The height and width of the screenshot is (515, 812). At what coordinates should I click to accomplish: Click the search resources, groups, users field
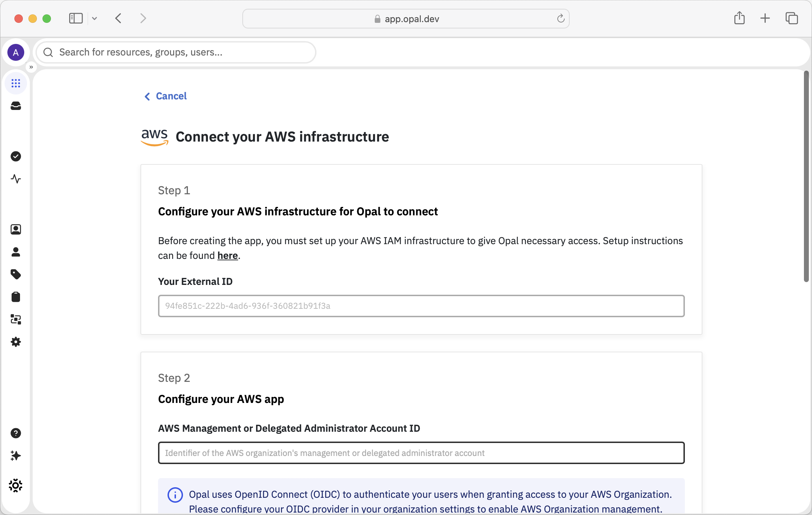[176, 52]
